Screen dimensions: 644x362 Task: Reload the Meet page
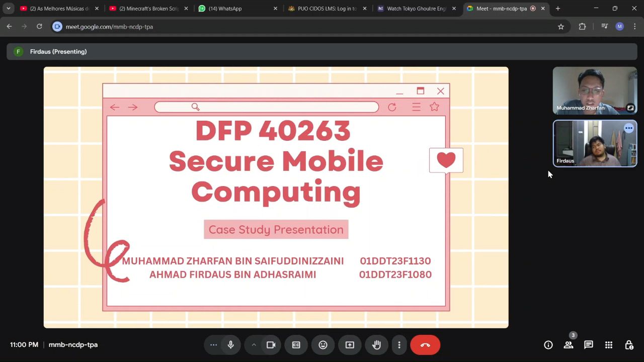click(x=39, y=27)
